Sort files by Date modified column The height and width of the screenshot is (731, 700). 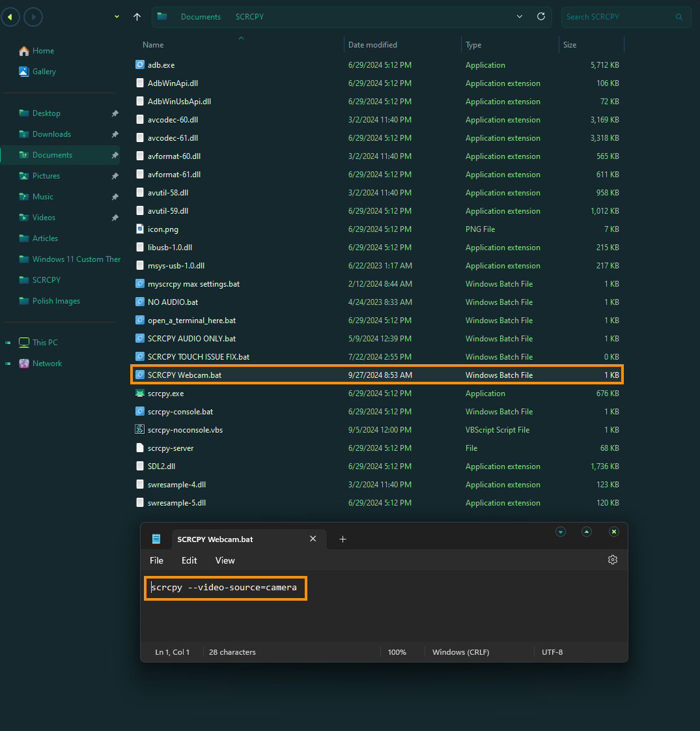[x=372, y=45]
